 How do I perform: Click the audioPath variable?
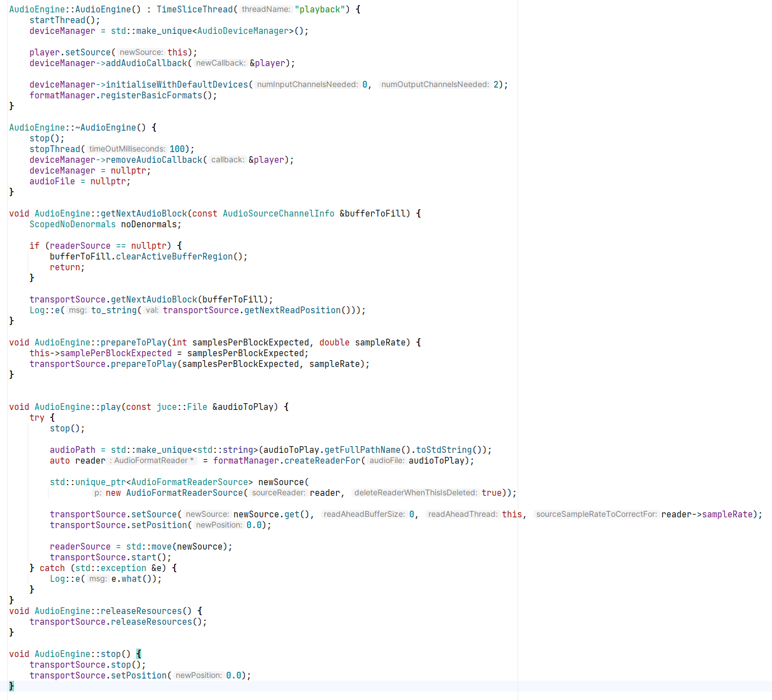72,450
